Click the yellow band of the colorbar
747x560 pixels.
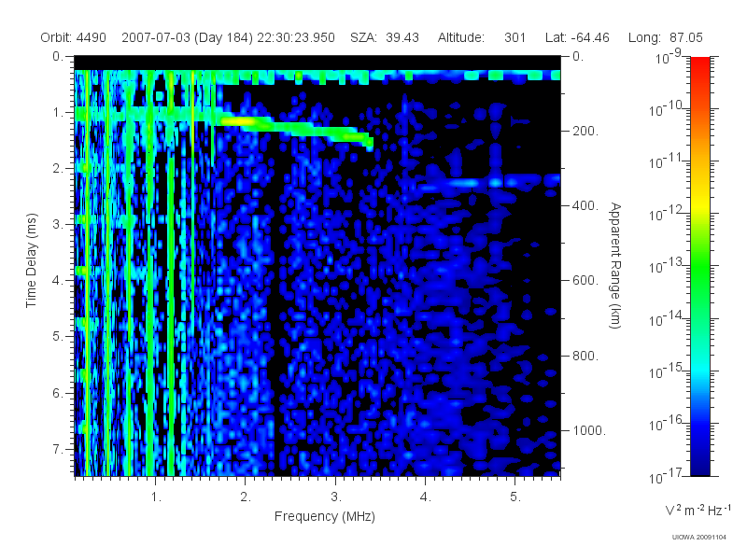point(700,204)
